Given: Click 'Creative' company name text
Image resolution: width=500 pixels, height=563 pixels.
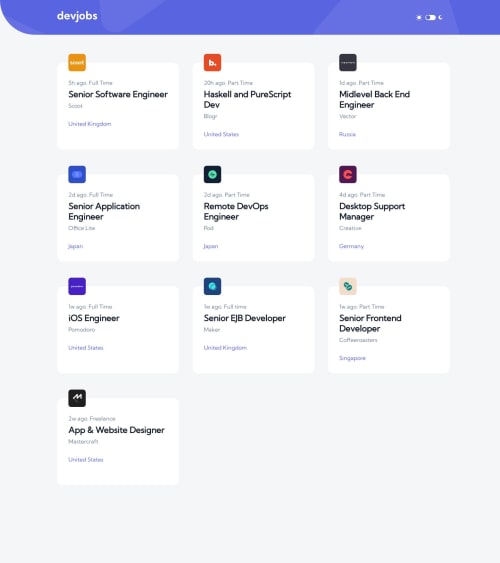Looking at the screenshot, I should [350, 228].
